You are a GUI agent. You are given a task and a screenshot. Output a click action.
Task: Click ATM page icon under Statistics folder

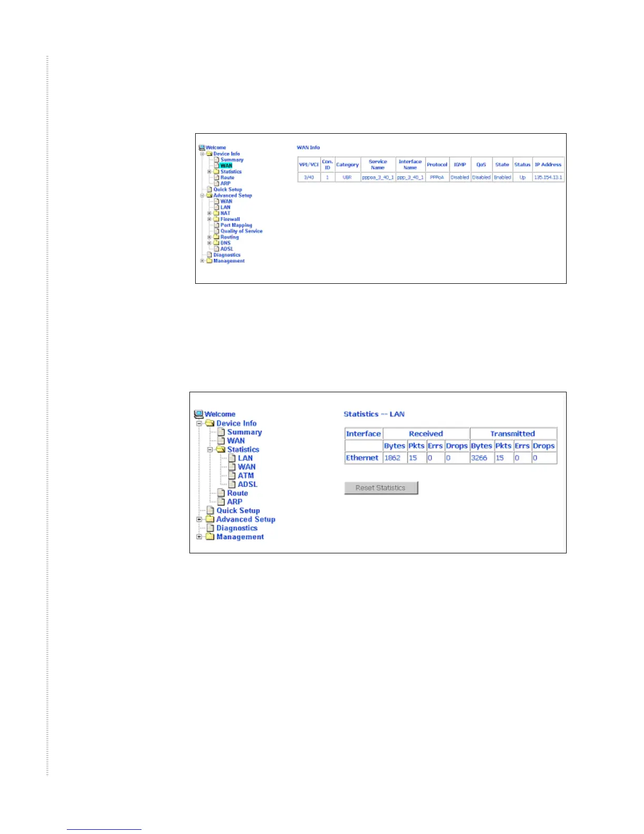click(x=232, y=475)
